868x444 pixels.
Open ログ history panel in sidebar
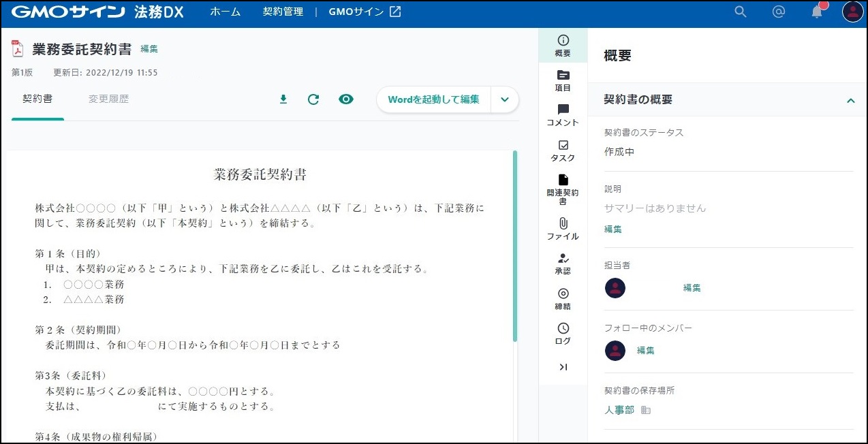click(x=563, y=334)
